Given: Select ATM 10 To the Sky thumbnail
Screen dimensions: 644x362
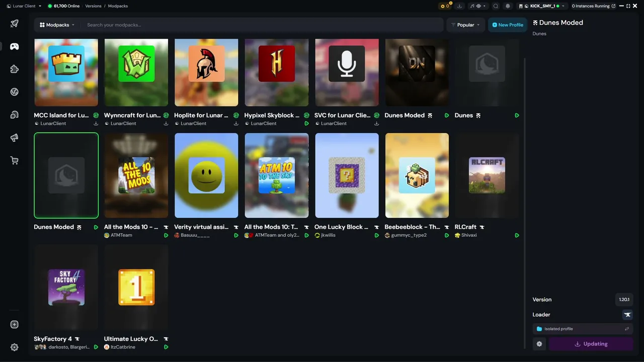Looking at the screenshot, I should click(277, 175).
